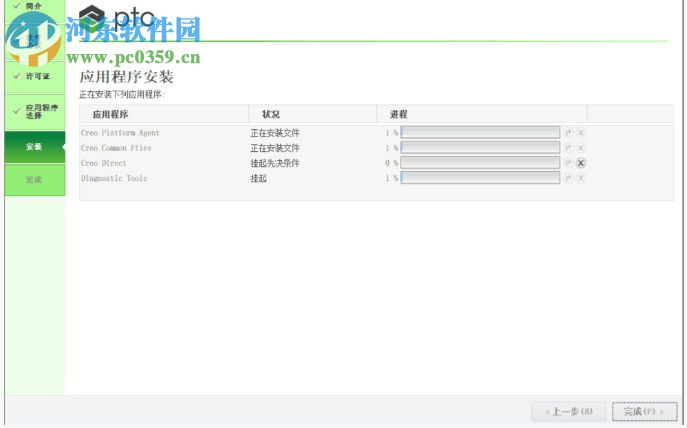Click retry icon for Creo Direct

[568, 163]
